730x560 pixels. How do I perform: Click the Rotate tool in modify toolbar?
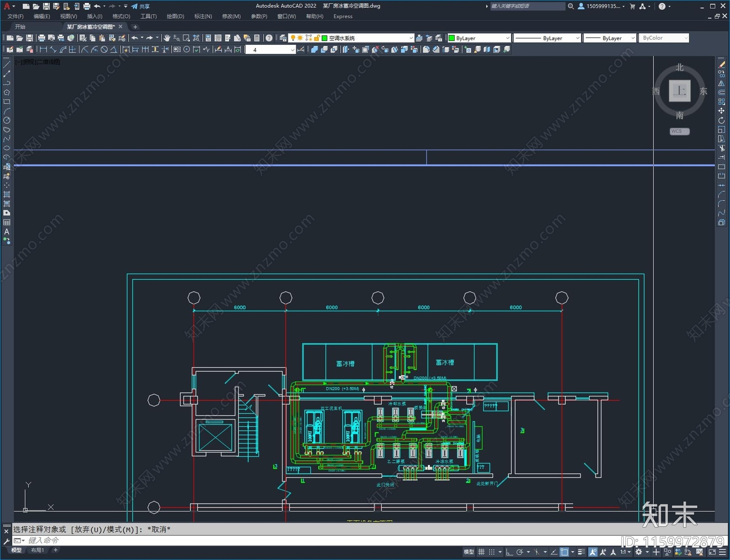coord(721,120)
